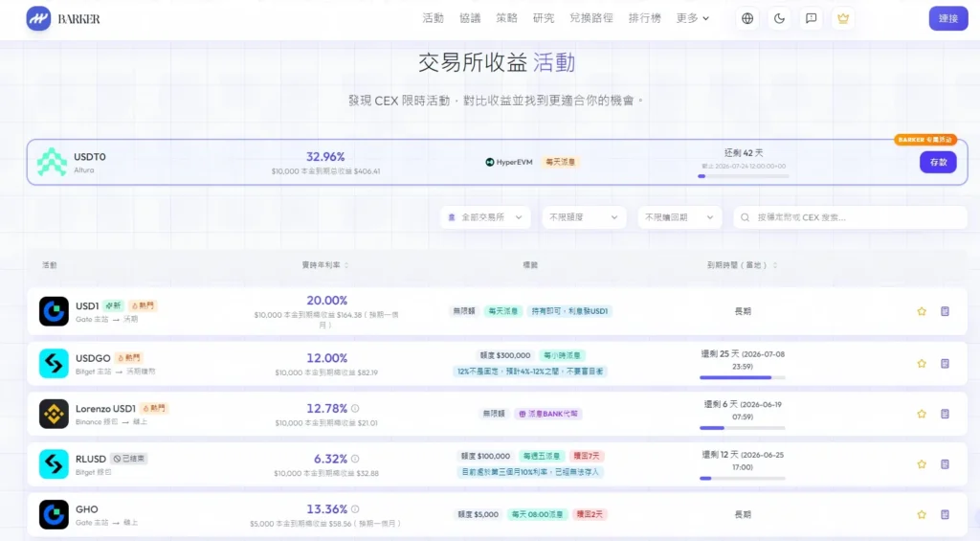
Task: Click info icon beside 12.78% rate
Action: click(x=355, y=409)
